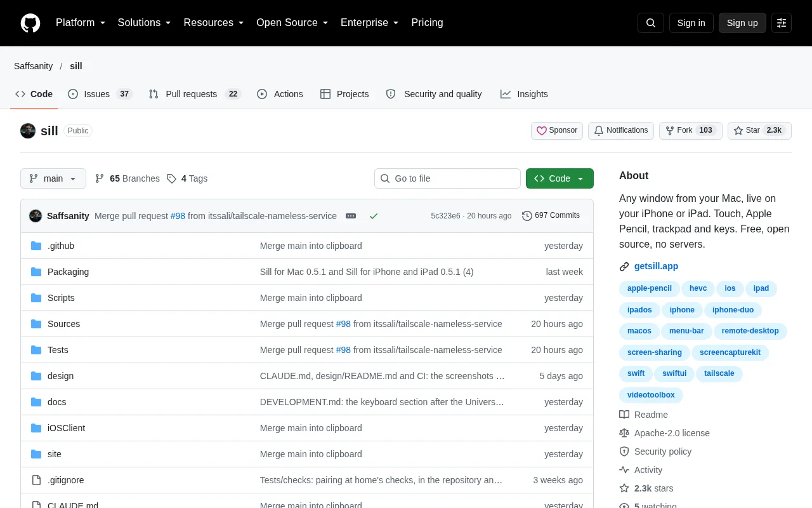The width and height of the screenshot is (812, 508).
Task: Click the Readme book icon
Action: pyautogui.click(x=624, y=415)
